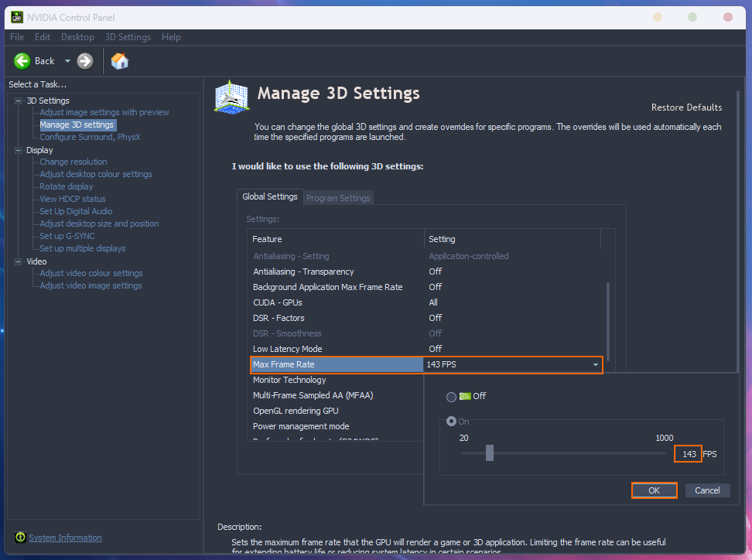Collapse the Display tree node
Image resolution: width=752 pixels, height=560 pixels.
coord(19,150)
